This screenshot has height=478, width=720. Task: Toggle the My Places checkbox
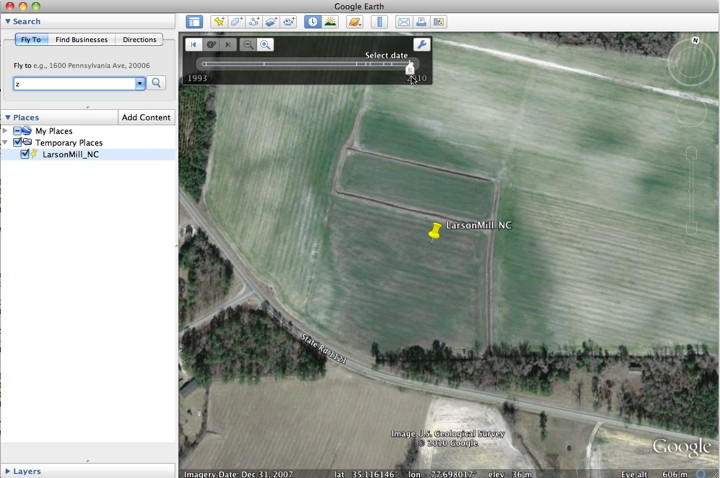click(18, 131)
